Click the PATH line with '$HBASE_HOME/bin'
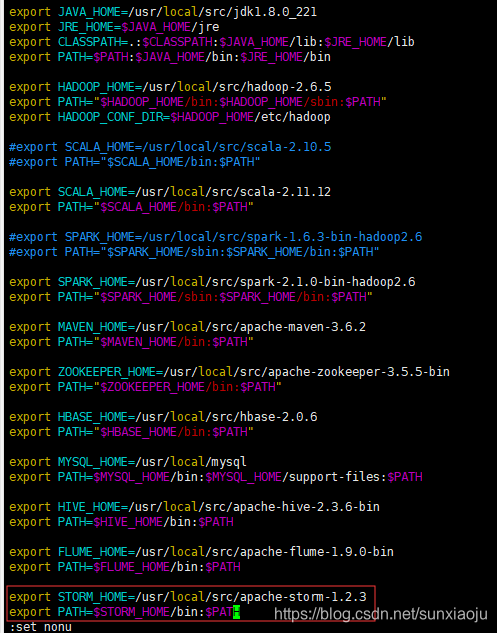The width and height of the screenshot is (497, 633). click(x=131, y=432)
